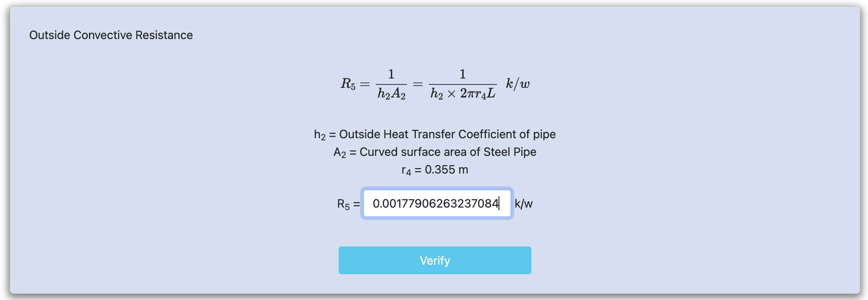Click the R5 symbol in the formula

point(348,84)
